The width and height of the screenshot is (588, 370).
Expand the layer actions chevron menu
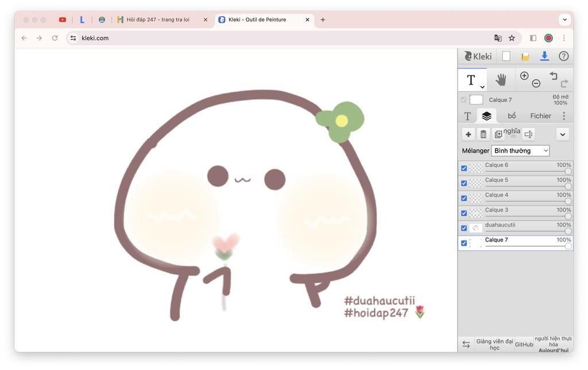point(563,134)
